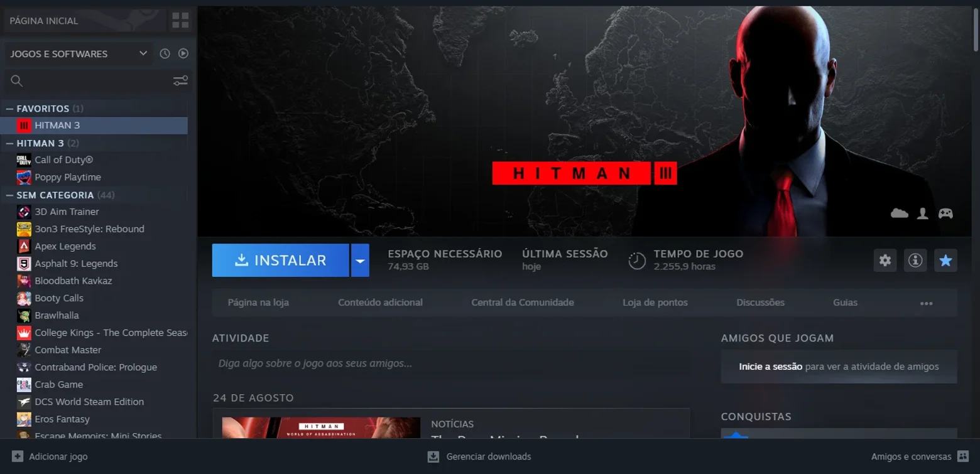Image resolution: width=980 pixels, height=474 pixels.
Task: Click the library search magnifier icon
Action: click(x=17, y=80)
